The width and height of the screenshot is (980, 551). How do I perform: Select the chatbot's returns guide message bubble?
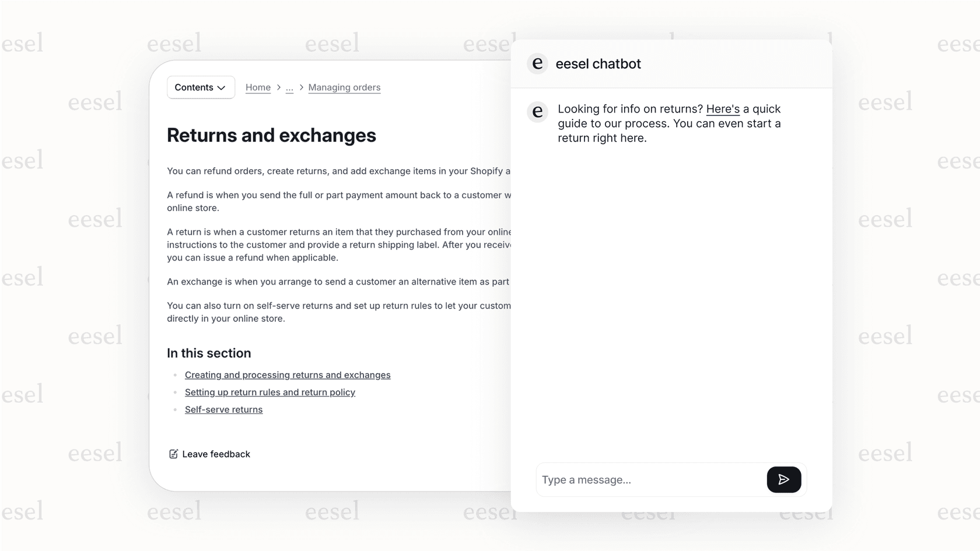(x=668, y=123)
